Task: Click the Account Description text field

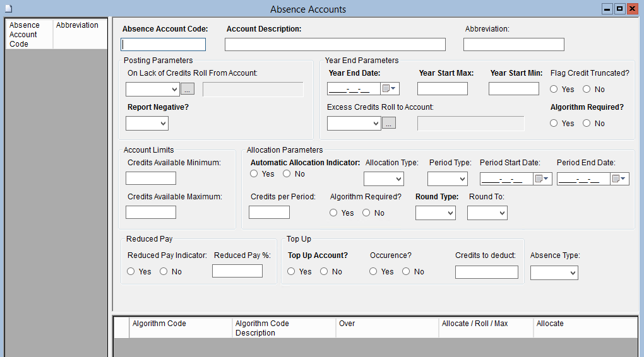Action: click(x=335, y=45)
